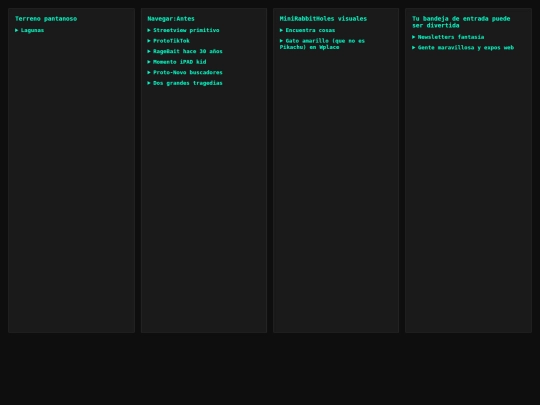This screenshot has width=540, height=405.
Task: Expand RageBait hace 30 años
Action: point(185,51)
